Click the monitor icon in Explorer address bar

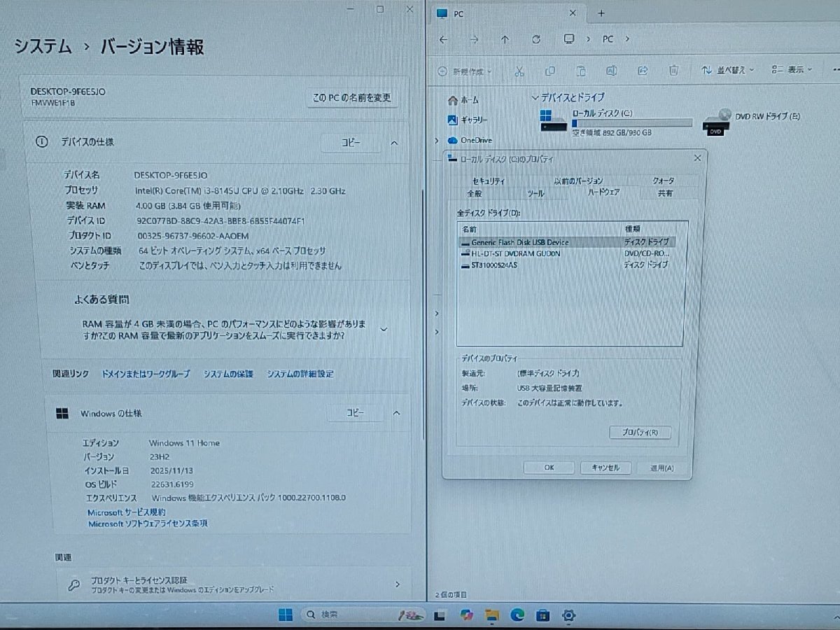pos(569,39)
